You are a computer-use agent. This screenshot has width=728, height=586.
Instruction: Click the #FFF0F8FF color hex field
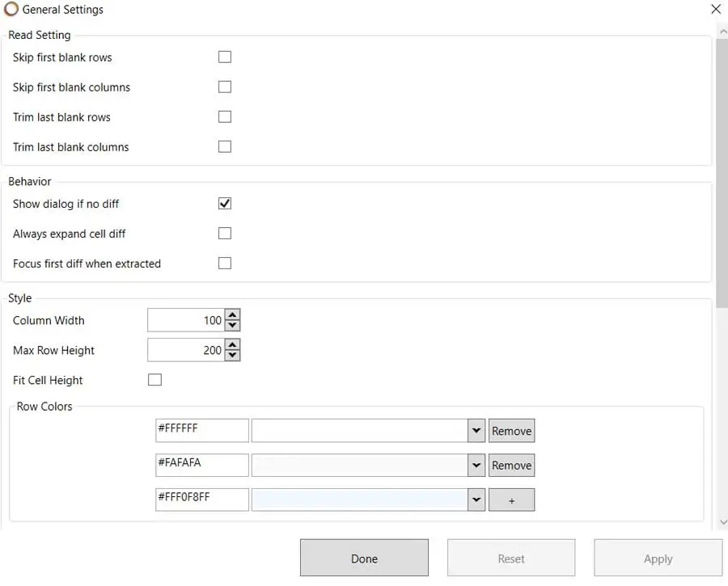tap(201, 500)
